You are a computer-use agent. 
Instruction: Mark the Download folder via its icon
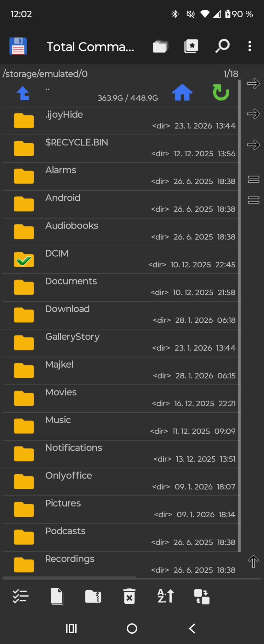coord(24,315)
